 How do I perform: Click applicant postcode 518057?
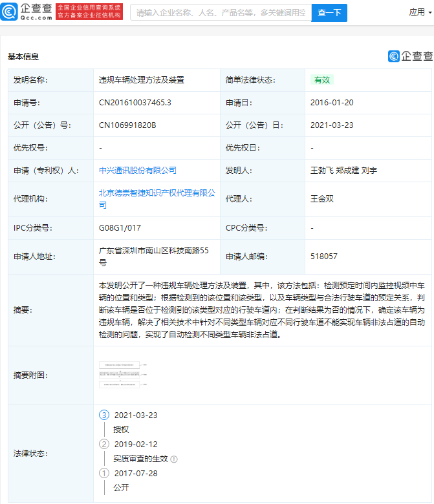tap(324, 256)
